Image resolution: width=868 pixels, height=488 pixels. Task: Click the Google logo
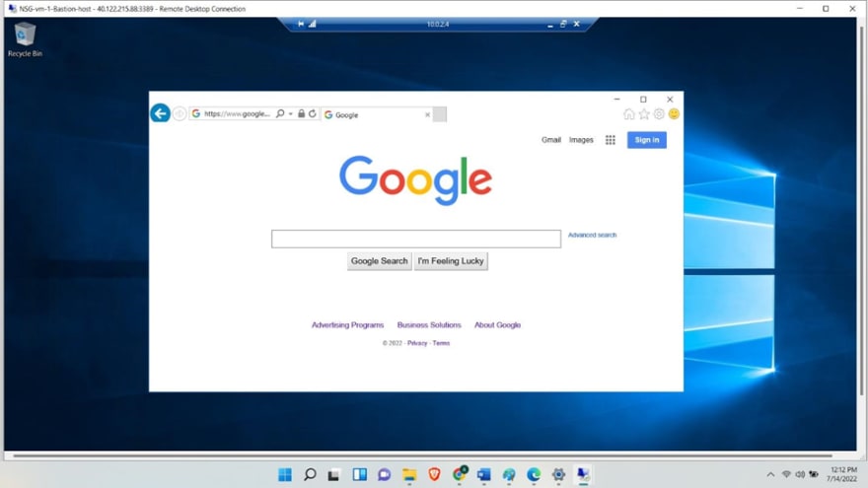coord(415,179)
